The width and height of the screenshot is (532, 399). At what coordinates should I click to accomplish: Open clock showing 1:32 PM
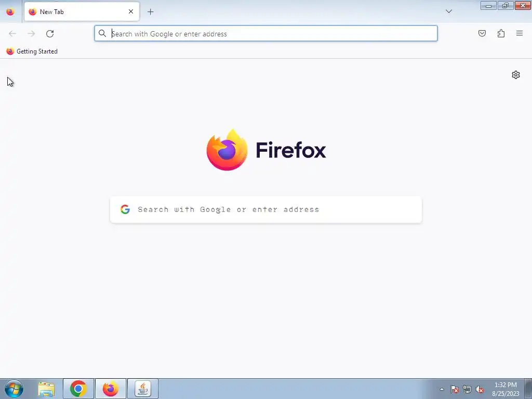[x=506, y=389]
